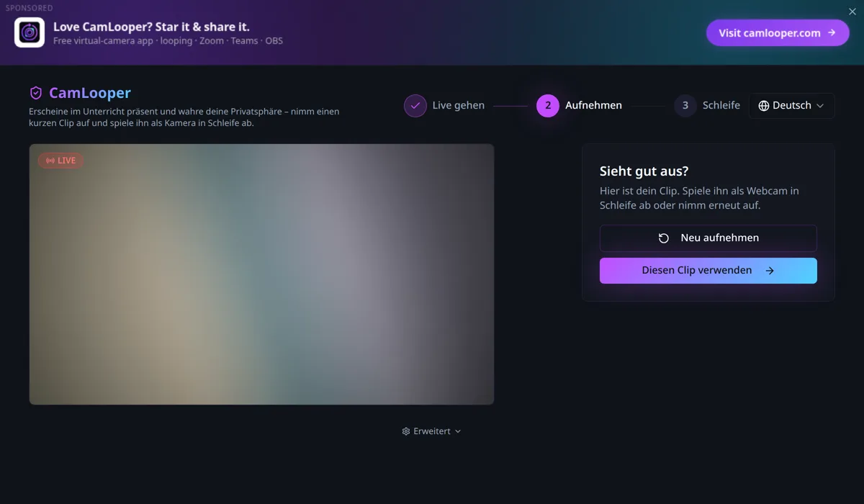Click the blurred webcam preview
The width and height of the screenshot is (864, 504).
coord(261,274)
